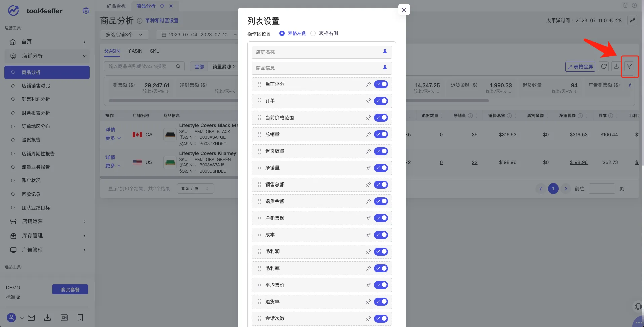Click the refresh icon on 商品分析 tab
Screen dimensions: 644x327
coord(162,6)
